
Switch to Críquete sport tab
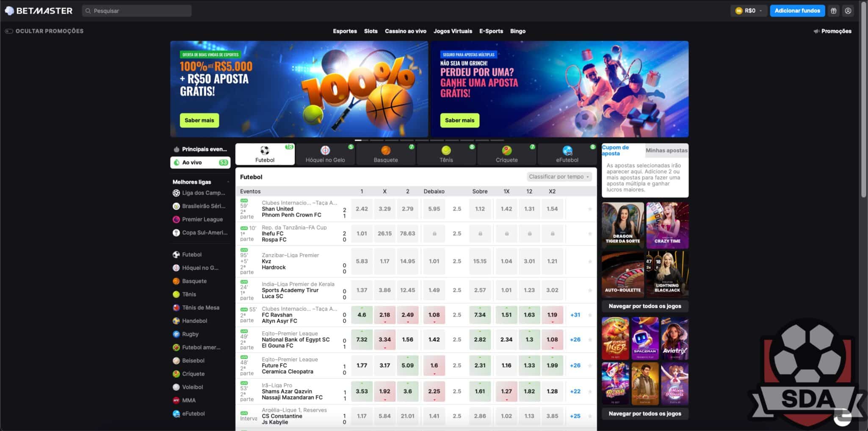507,154
